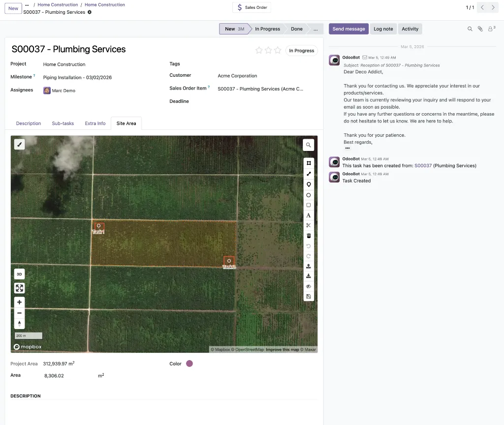Screen dimensions: 504x425
Task: Open the map location search tool
Action: (x=308, y=145)
